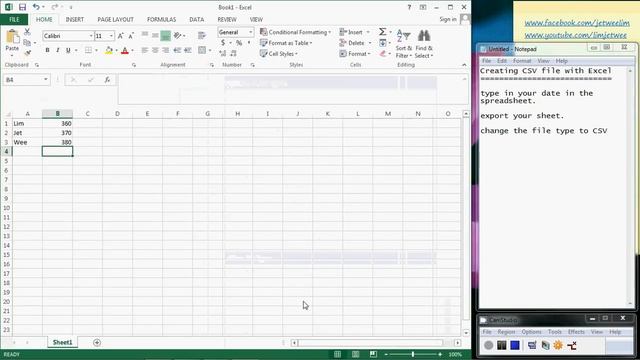Click the Fill Color paint bucket icon
This screenshot has height=360, width=640.
109,50
